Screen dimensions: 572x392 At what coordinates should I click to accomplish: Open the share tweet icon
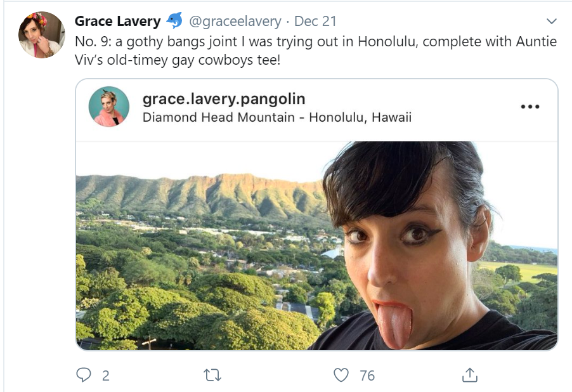[x=469, y=375]
